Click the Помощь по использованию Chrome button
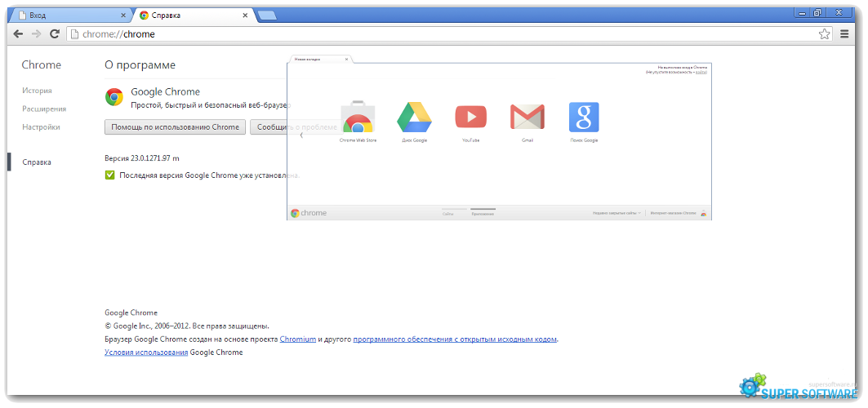Image resolution: width=868 pixels, height=408 pixels. tap(175, 127)
